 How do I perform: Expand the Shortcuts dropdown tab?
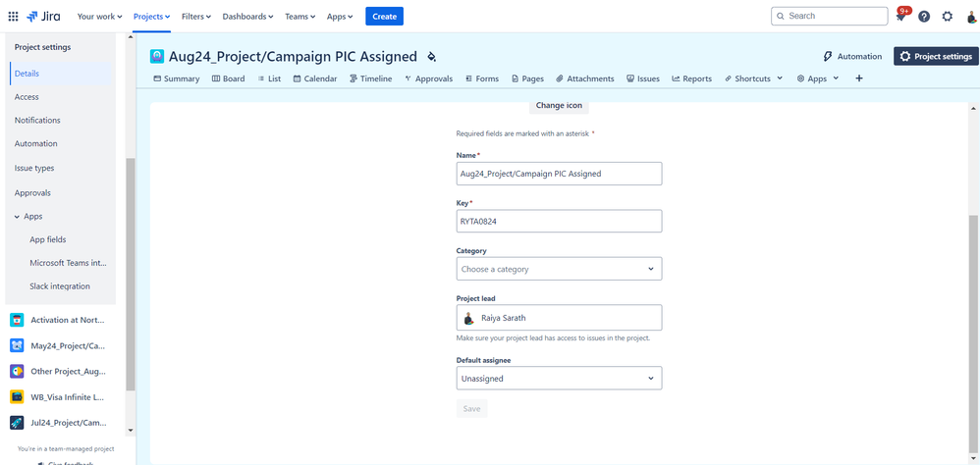[x=754, y=78]
